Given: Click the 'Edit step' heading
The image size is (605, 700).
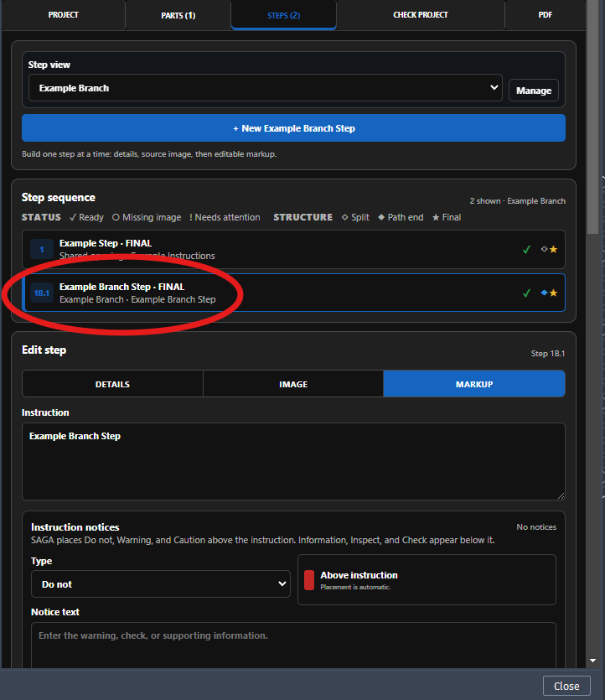Looking at the screenshot, I should pos(44,350).
